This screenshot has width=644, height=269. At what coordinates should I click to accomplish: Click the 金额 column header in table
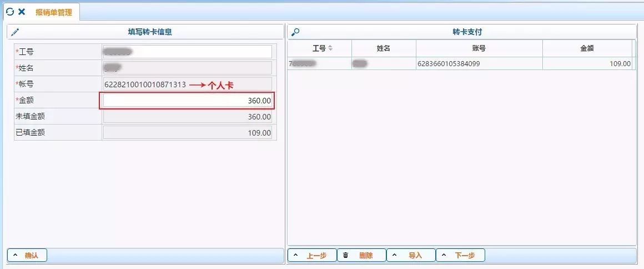point(587,48)
